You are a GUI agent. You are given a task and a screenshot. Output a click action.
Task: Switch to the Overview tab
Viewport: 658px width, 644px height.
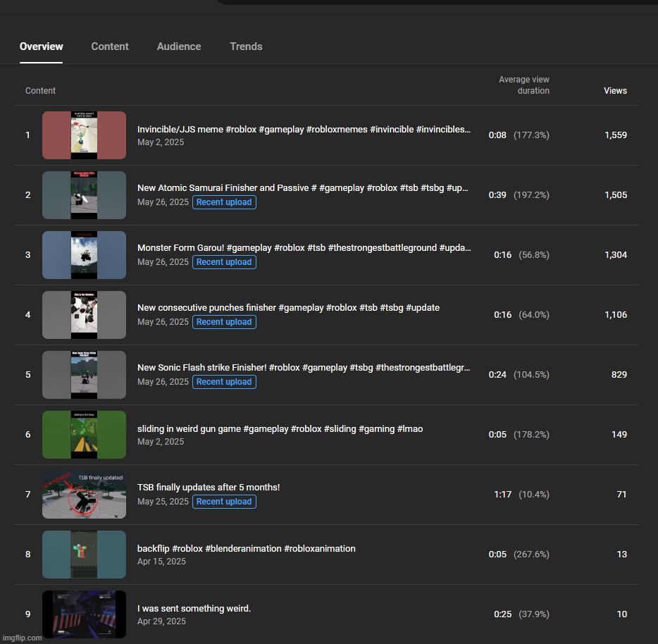tap(41, 47)
